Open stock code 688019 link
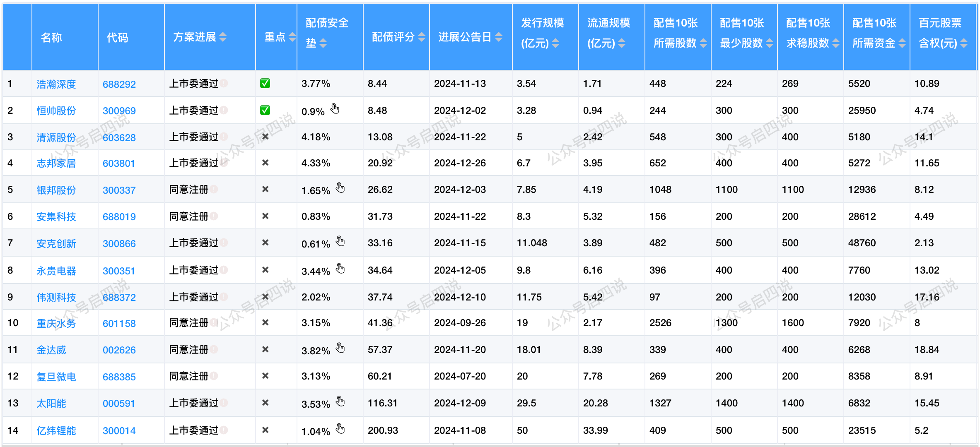Screen dimensions: 980x447 119,217
